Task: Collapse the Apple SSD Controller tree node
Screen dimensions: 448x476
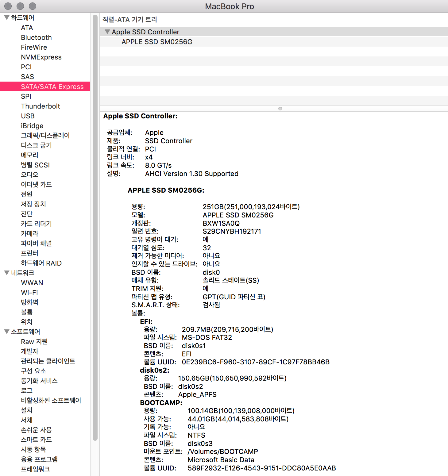Action: (x=107, y=32)
